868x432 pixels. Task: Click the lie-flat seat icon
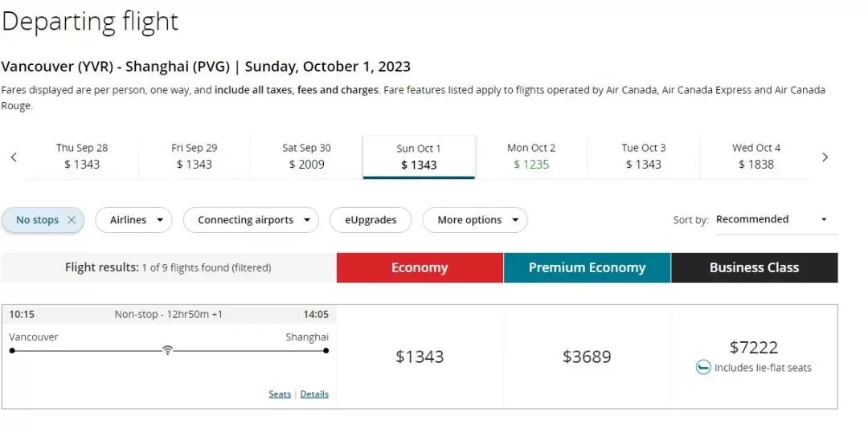[x=703, y=367]
